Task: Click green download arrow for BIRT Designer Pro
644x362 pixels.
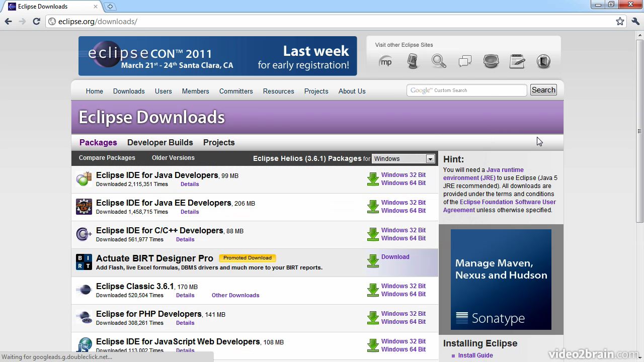Action: 373,261
